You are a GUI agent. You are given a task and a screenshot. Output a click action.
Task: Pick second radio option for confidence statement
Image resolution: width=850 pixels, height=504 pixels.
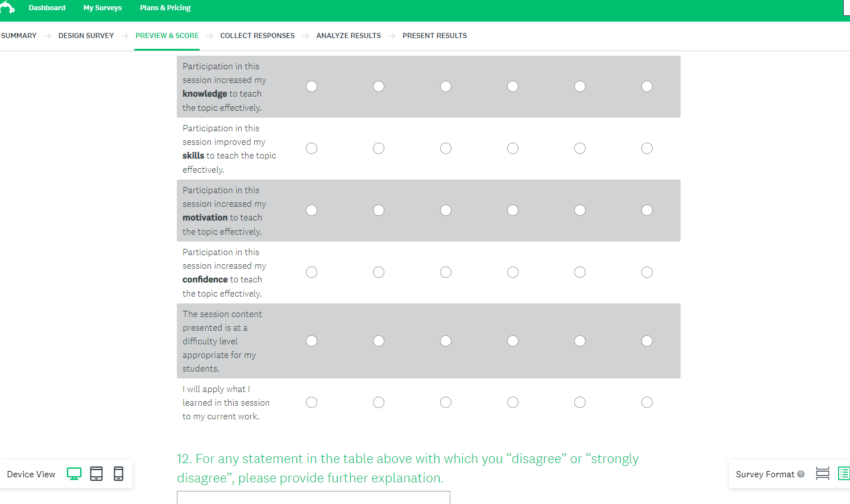(379, 272)
